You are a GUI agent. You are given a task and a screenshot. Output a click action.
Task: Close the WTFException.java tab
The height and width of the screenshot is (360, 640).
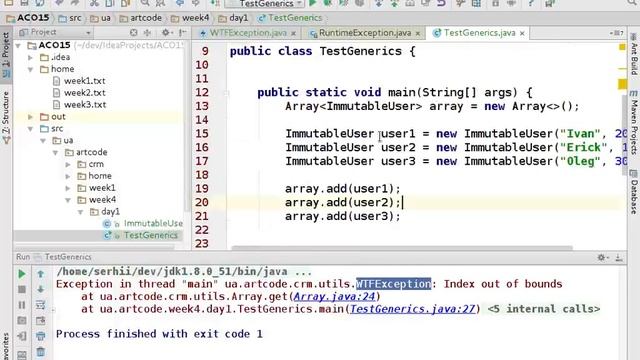[x=293, y=33]
